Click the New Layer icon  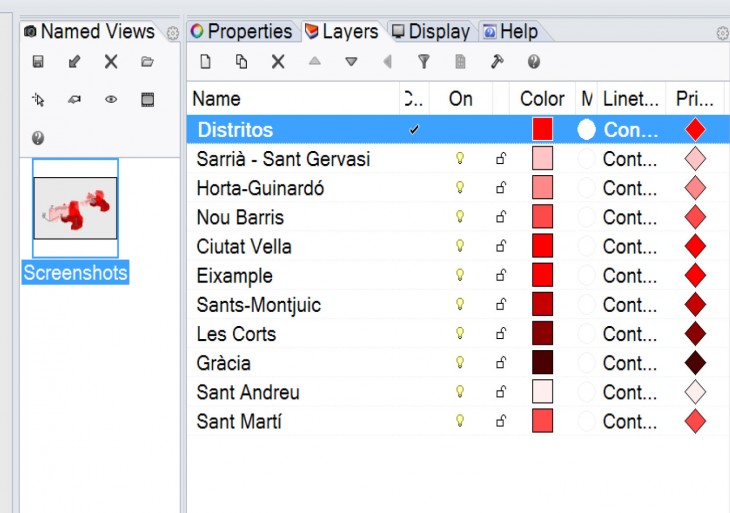click(206, 62)
